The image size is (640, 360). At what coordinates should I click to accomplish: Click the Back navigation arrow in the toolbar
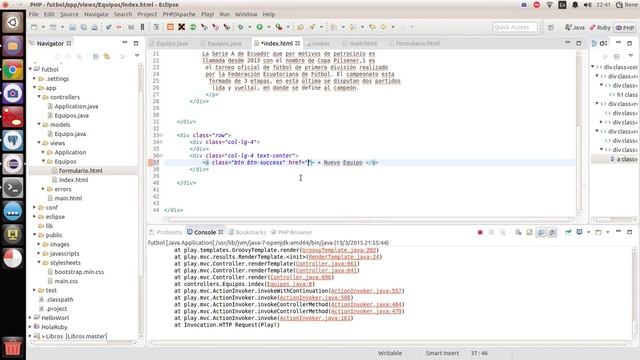[x=384, y=27]
